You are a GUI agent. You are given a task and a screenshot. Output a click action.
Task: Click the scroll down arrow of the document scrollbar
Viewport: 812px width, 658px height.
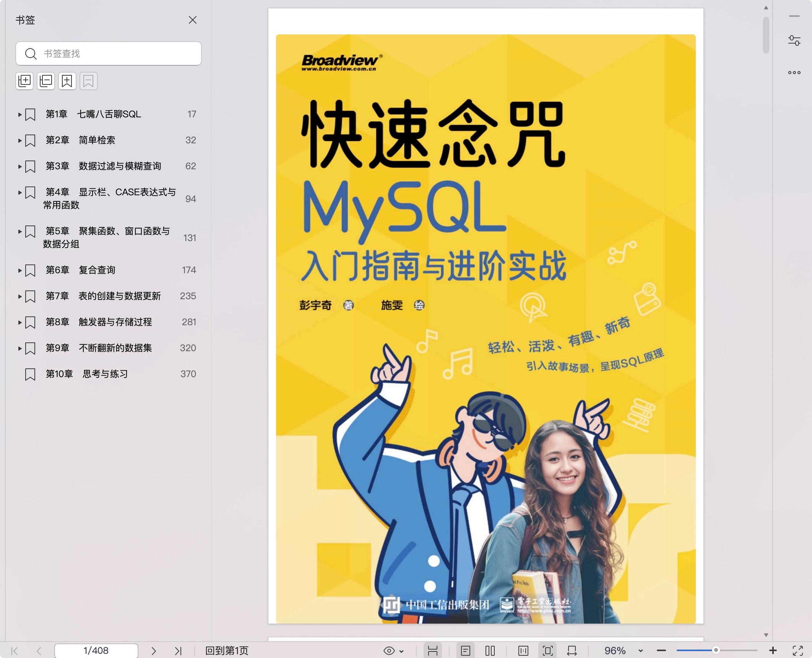pos(766,635)
